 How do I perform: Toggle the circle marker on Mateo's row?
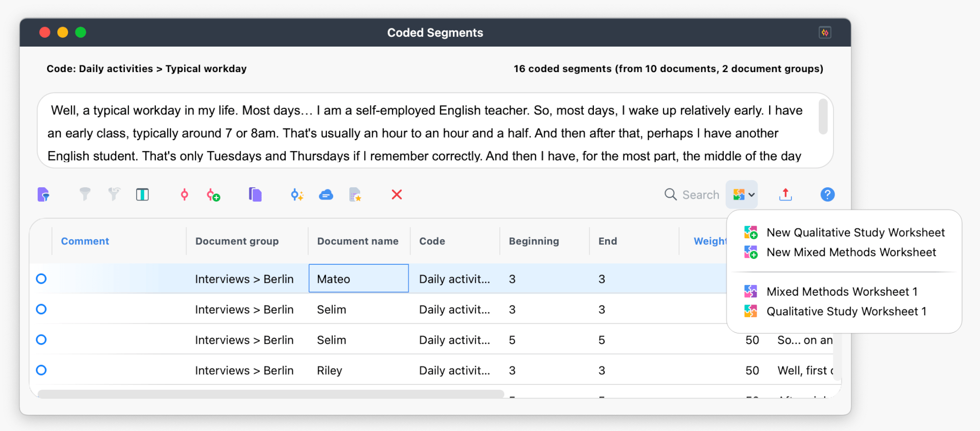pyautogui.click(x=42, y=279)
